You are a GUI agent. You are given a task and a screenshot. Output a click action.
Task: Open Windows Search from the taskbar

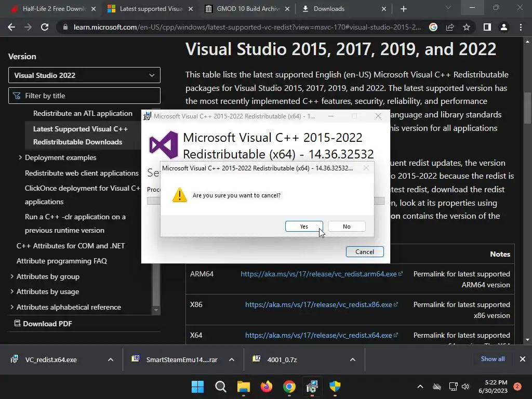pyautogui.click(x=220, y=387)
